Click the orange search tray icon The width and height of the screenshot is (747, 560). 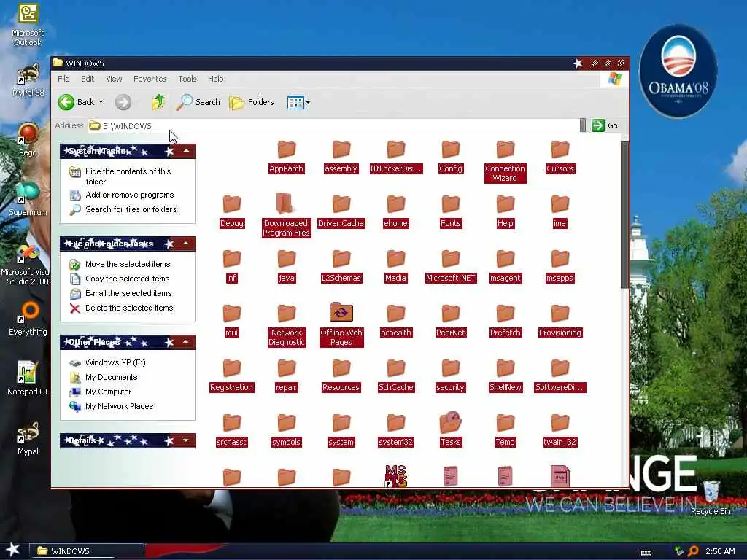693,551
